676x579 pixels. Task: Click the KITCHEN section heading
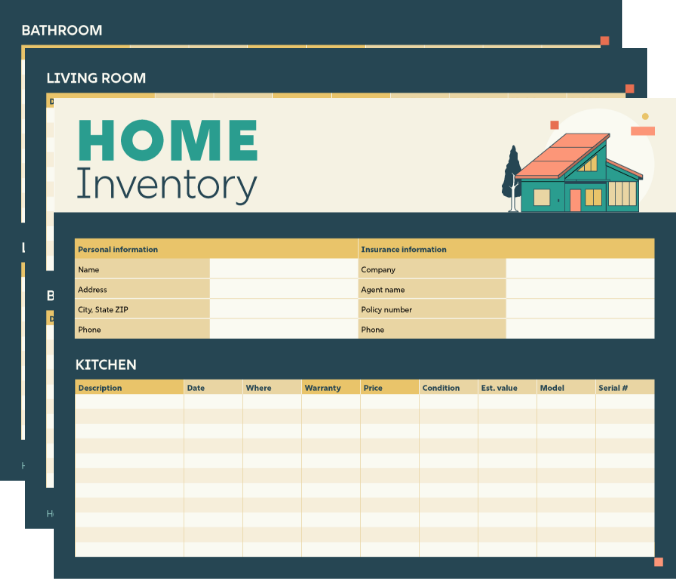pos(106,365)
